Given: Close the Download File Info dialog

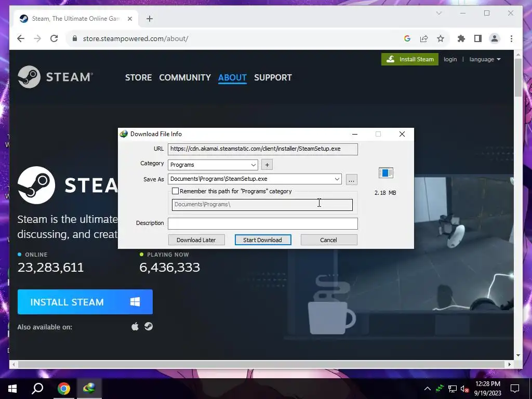Looking at the screenshot, I should [402, 134].
